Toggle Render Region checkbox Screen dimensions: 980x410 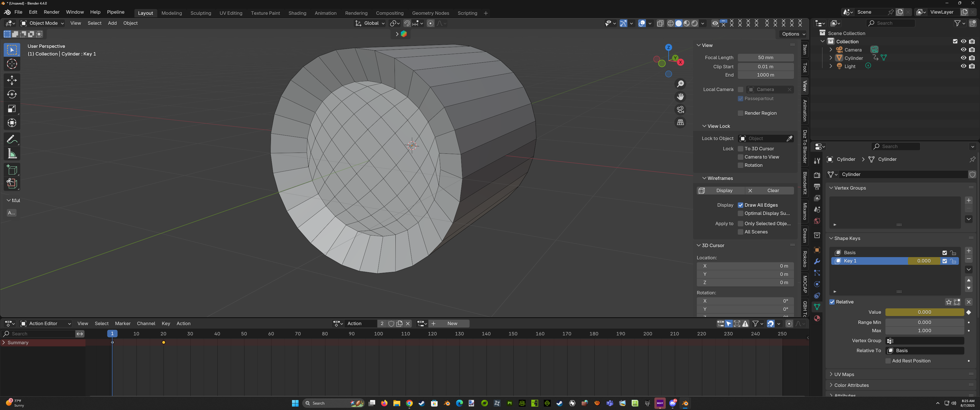(x=740, y=113)
